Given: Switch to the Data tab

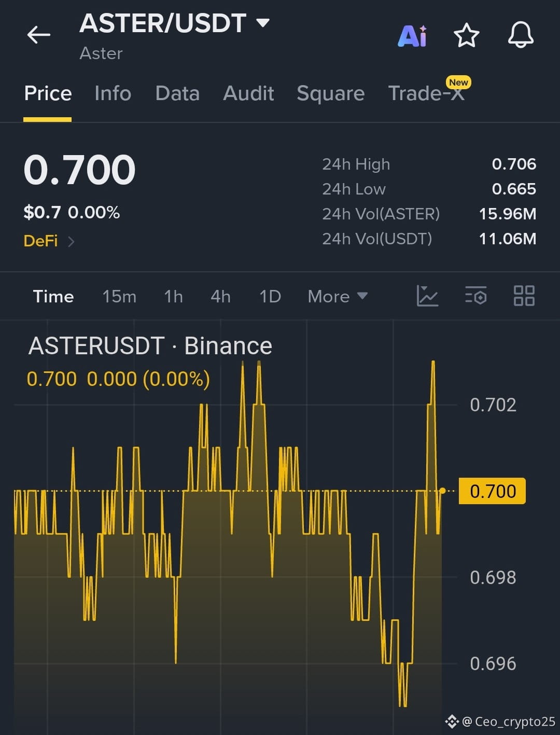Looking at the screenshot, I should pos(177,93).
